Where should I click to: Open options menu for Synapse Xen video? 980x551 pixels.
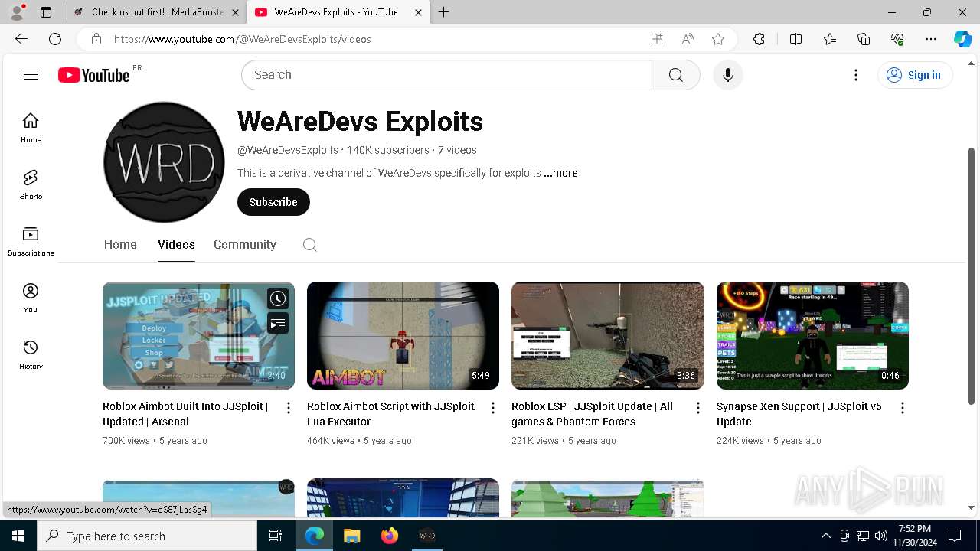tap(902, 408)
